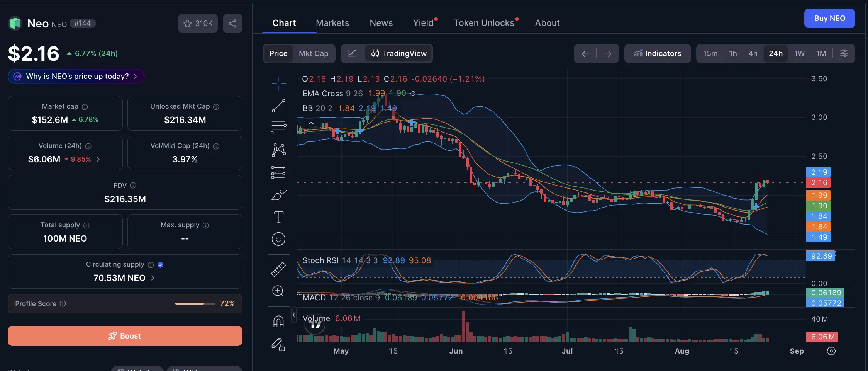Show Market cap info tooltip icon

pos(85,107)
